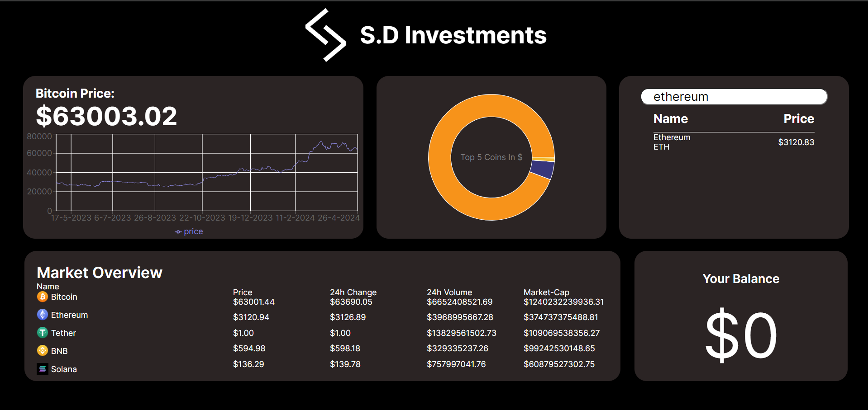
Task: Click the Solana coin icon
Action: pyautogui.click(x=43, y=369)
